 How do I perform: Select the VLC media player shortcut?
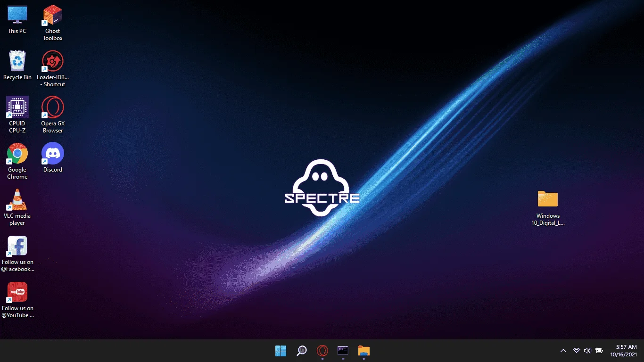click(17, 207)
